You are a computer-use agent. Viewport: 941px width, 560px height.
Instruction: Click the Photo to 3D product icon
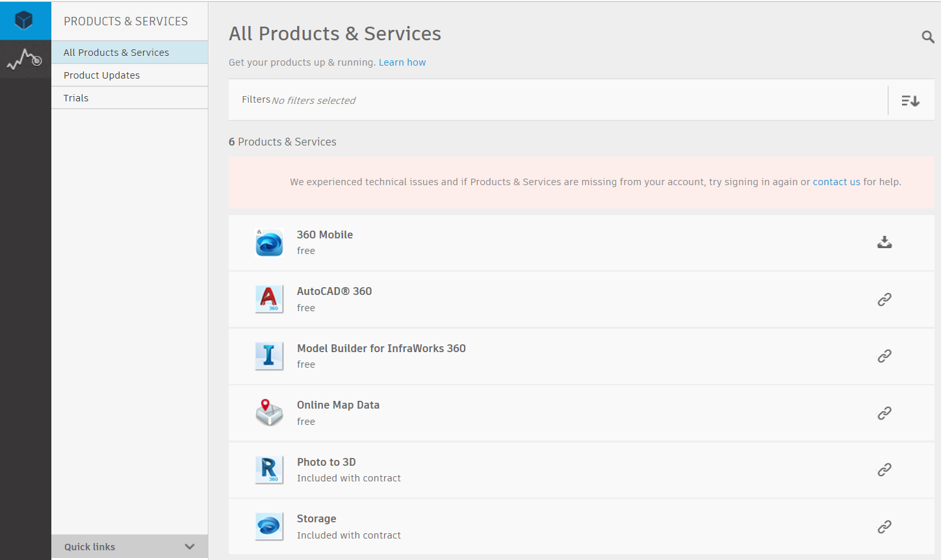(269, 470)
